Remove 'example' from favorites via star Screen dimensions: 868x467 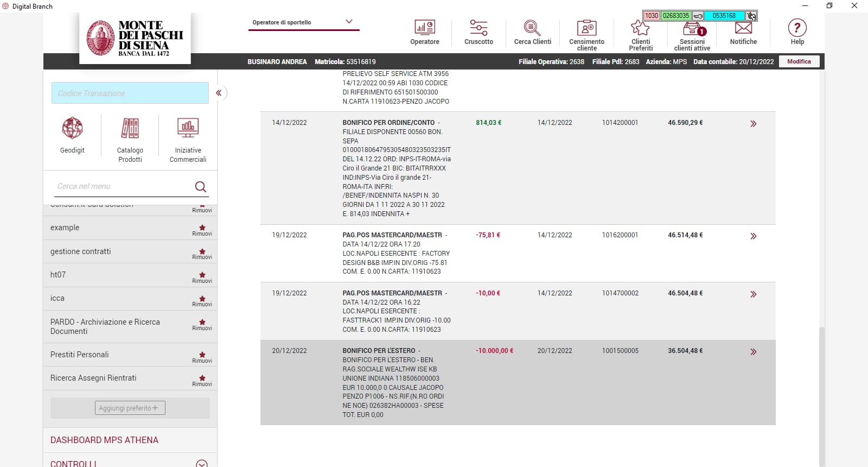(202, 229)
